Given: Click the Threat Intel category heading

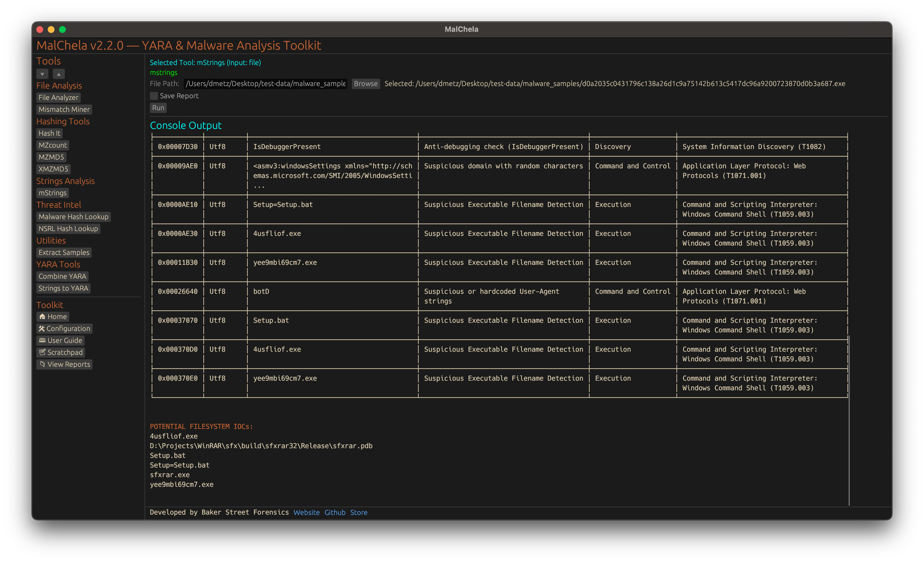Looking at the screenshot, I should pos(58,205).
